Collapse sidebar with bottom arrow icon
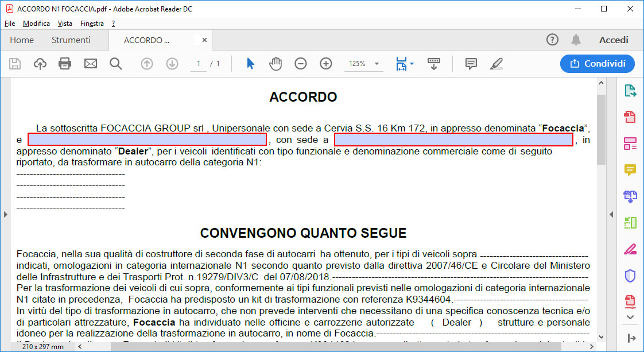The width and height of the screenshot is (644, 352). 631,338
